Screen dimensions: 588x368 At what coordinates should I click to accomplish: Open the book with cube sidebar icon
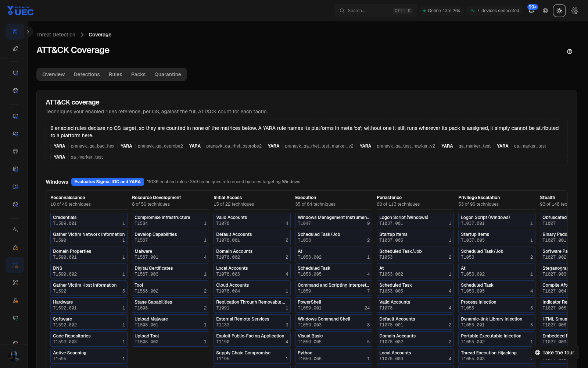[x=15, y=187]
